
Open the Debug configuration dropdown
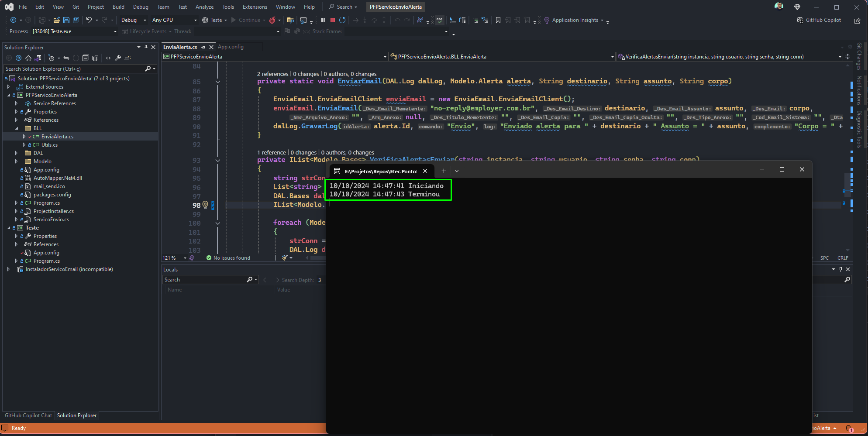[x=133, y=20]
